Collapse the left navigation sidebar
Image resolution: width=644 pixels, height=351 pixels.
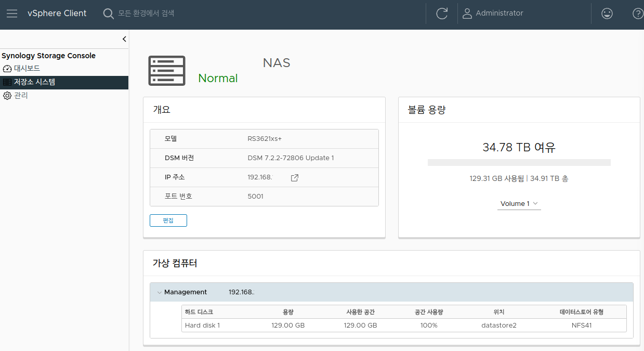point(124,39)
